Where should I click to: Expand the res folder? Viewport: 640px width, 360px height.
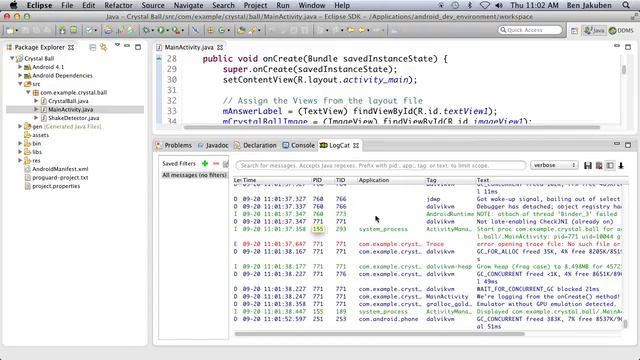[x=20, y=160]
